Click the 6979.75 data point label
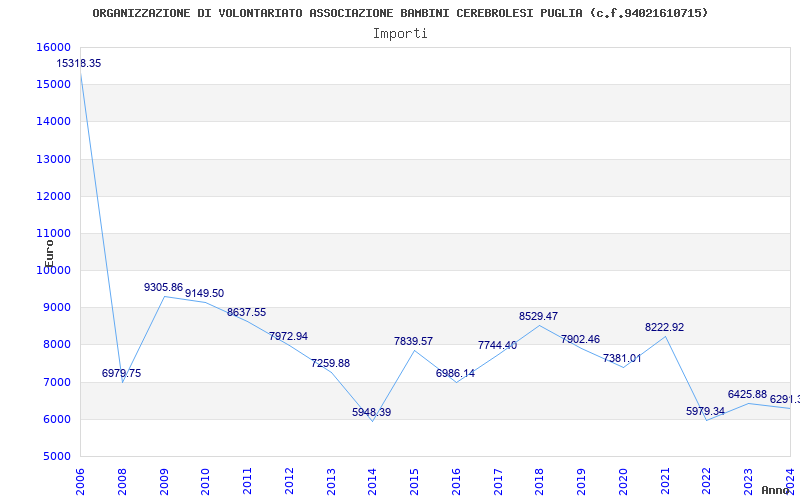Image resolution: width=800 pixels, height=500 pixels. tap(121, 373)
